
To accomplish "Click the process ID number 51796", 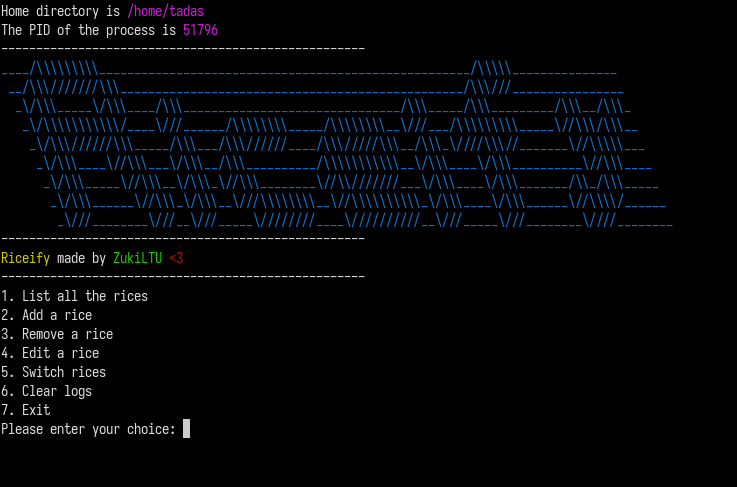I will point(200,30).
